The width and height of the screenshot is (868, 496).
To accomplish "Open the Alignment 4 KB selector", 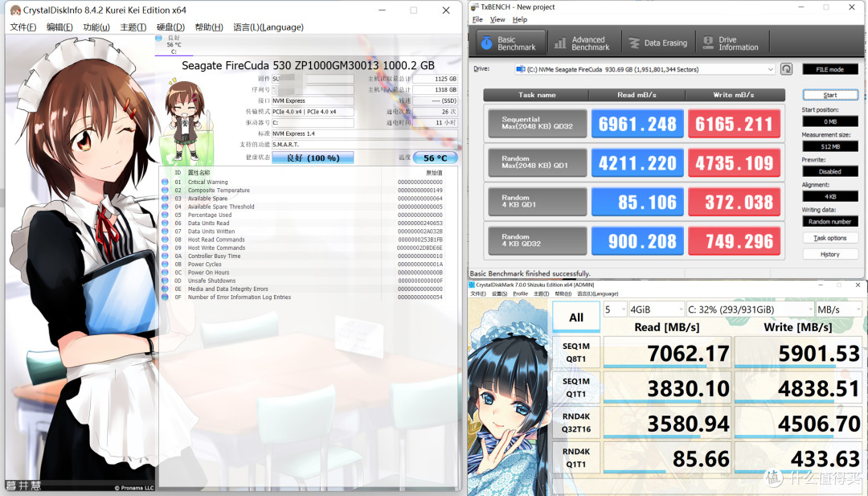I will pos(829,196).
